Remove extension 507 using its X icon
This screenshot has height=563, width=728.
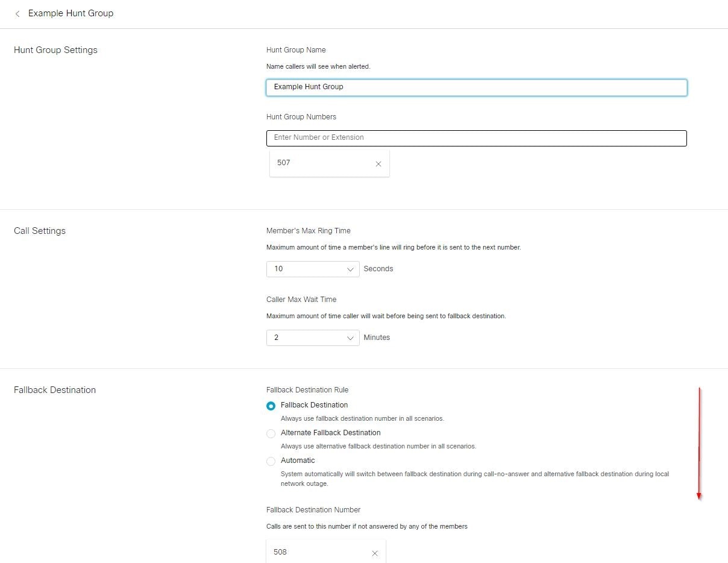click(x=378, y=163)
